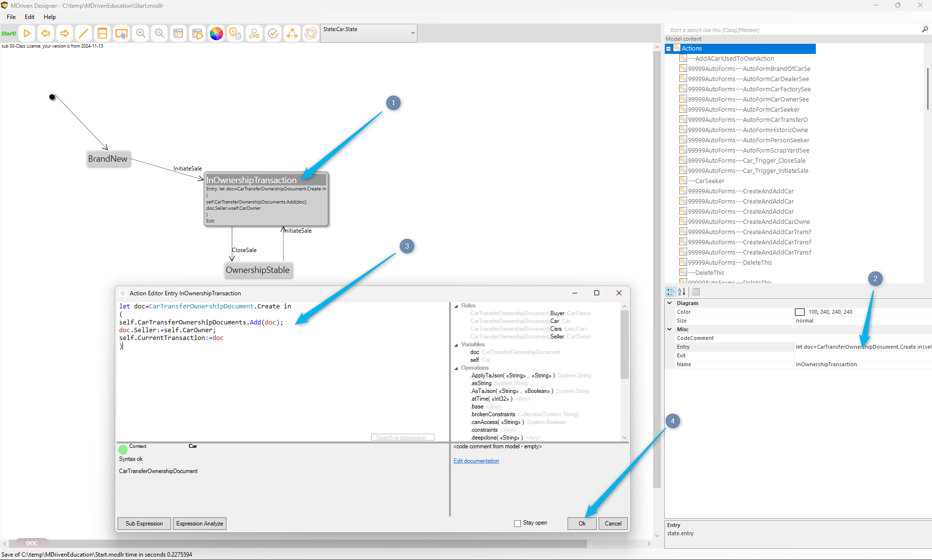Open the Help menu
The width and height of the screenshot is (932, 560).
pos(50,17)
